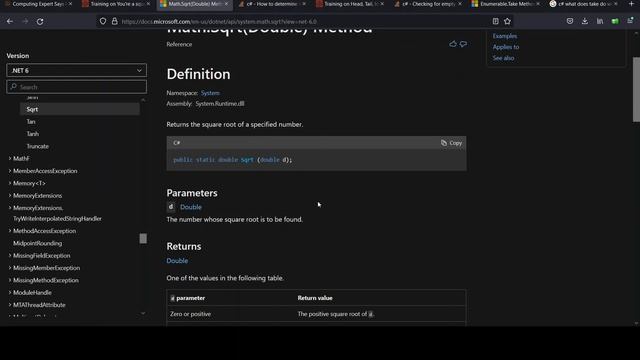The image size is (640, 360).
Task: Jump to See also in page outline
Action: (503, 58)
